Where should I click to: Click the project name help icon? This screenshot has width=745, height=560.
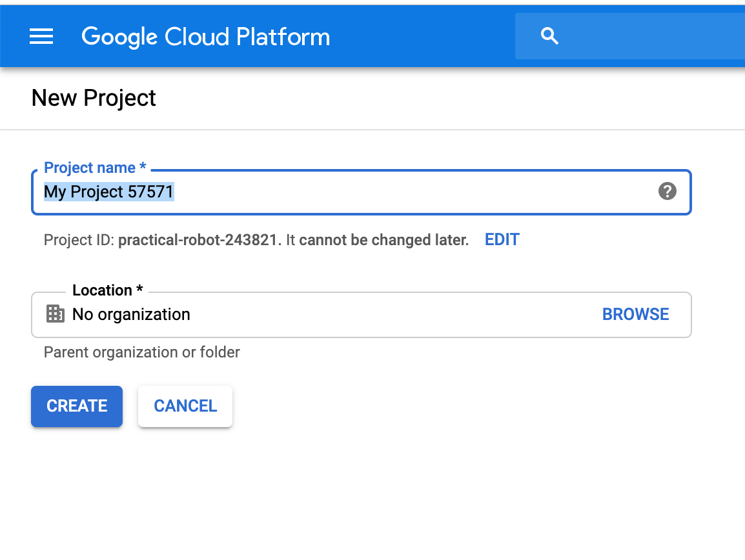[x=667, y=192]
